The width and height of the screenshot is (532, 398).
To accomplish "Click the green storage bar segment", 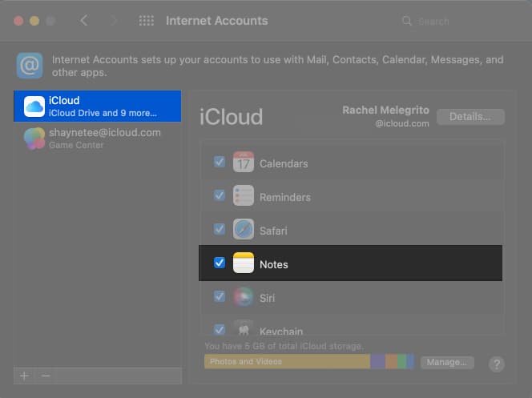I will tap(401, 362).
